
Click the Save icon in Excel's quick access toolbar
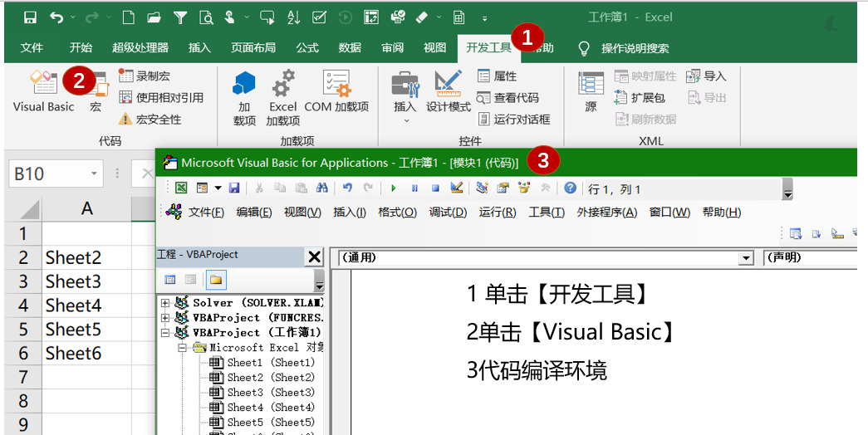point(31,17)
